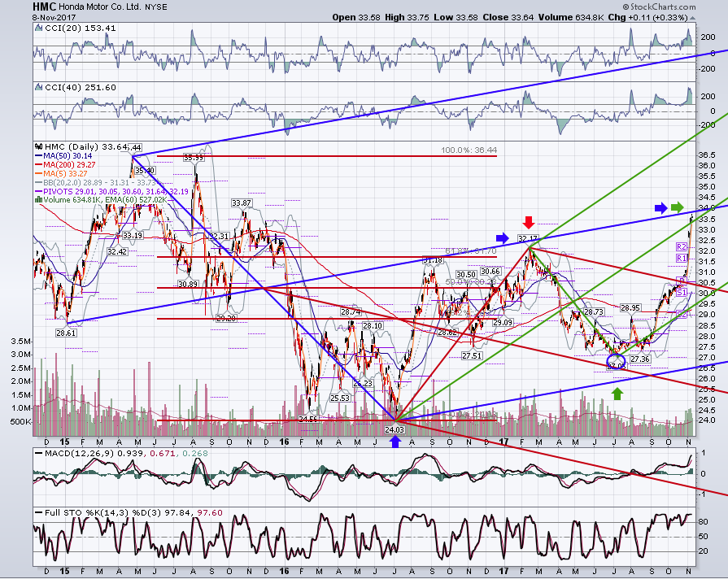Click the green volume bars legend icon
728x579 pixels.
39,200
